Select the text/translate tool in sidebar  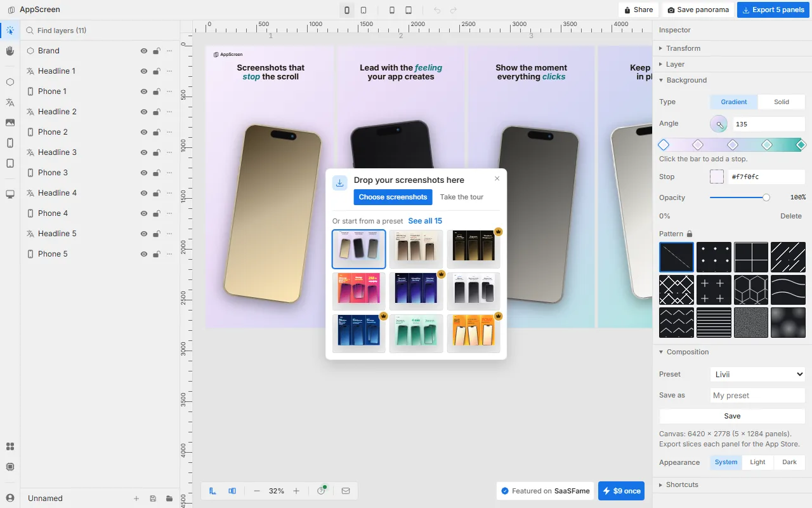[10, 102]
